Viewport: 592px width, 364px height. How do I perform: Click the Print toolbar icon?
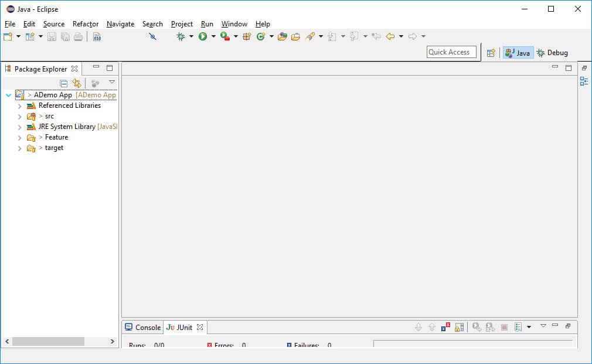78,36
